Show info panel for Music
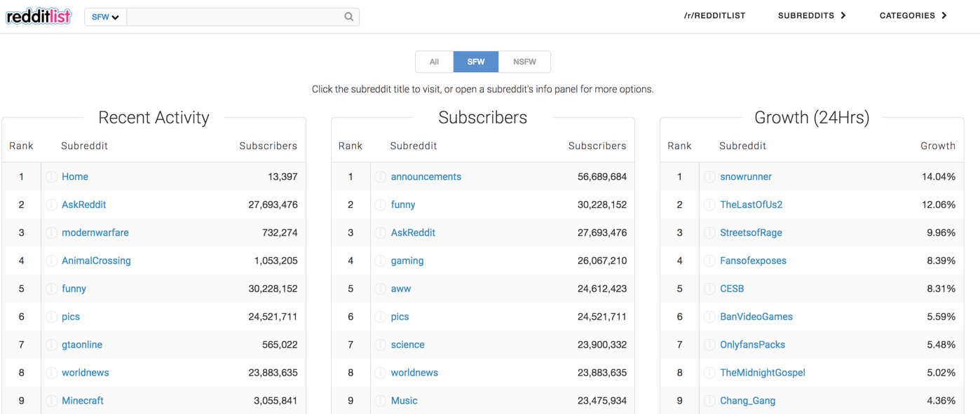Image resolution: width=980 pixels, height=414 pixels. (380, 401)
